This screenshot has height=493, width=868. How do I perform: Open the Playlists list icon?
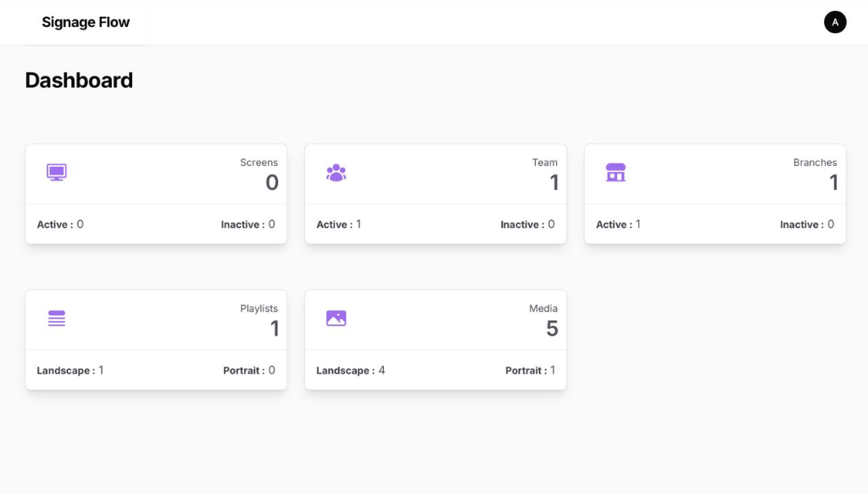(56, 318)
